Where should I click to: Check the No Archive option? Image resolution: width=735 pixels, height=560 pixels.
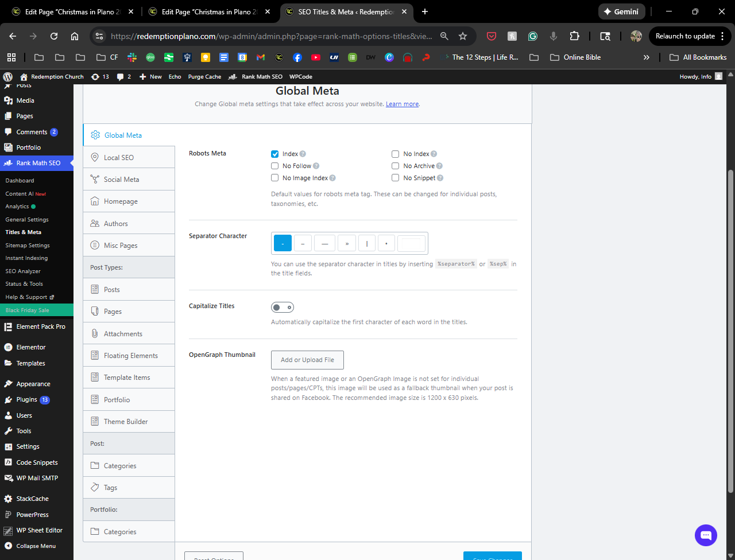click(x=396, y=166)
